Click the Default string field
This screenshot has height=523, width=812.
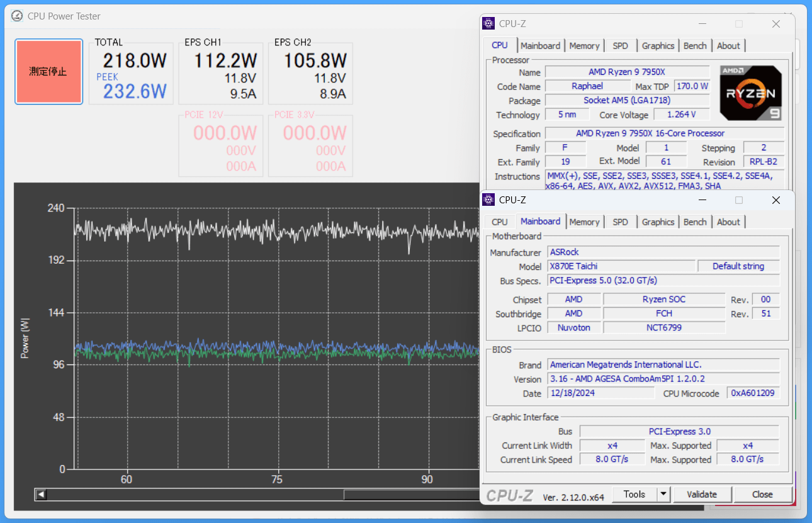[738, 266]
